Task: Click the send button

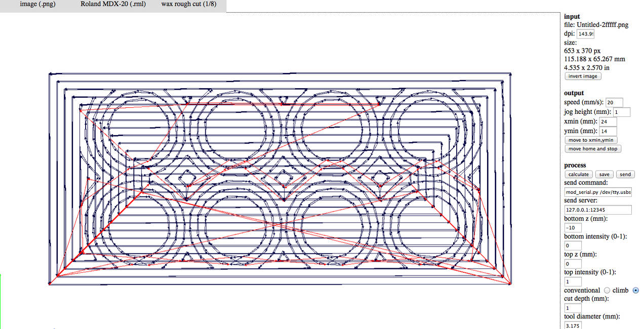Action: (625, 174)
